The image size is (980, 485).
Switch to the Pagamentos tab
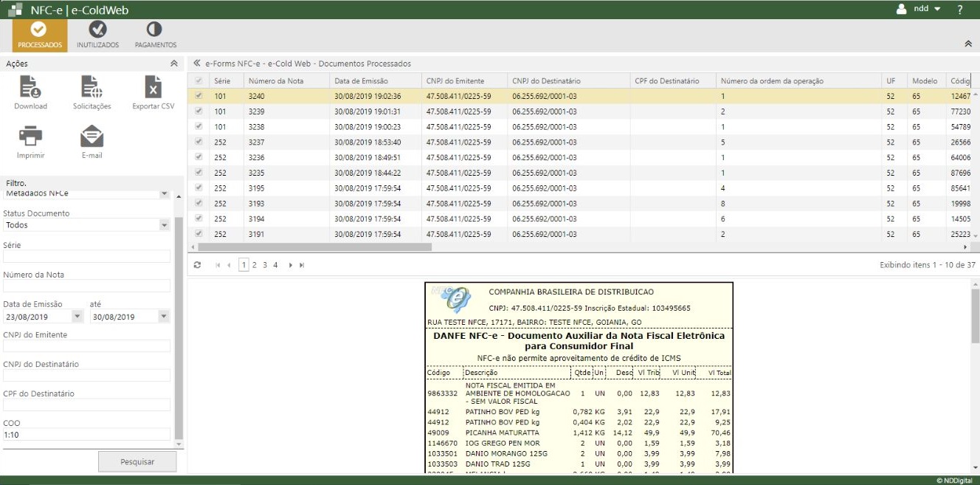pos(155,35)
